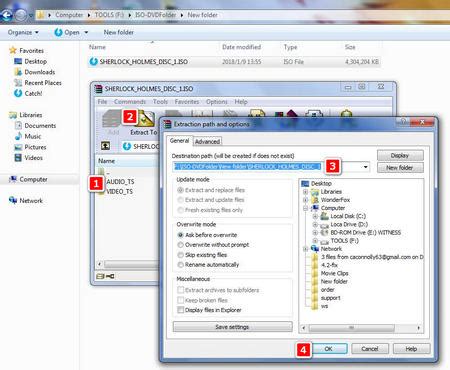The height and width of the screenshot is (370, 450).
Task: Select AUDIO_TS folder in WinRAR list
Action: tap(117, 182)
